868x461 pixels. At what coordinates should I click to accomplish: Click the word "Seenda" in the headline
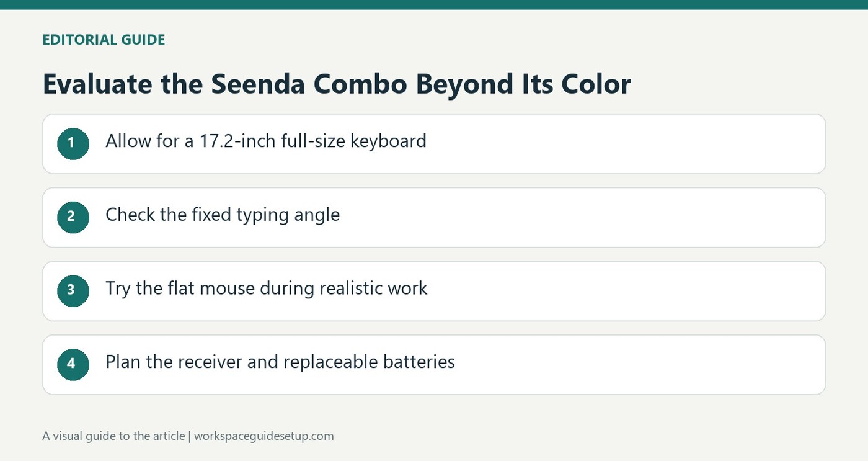click(x=258, y=84)
